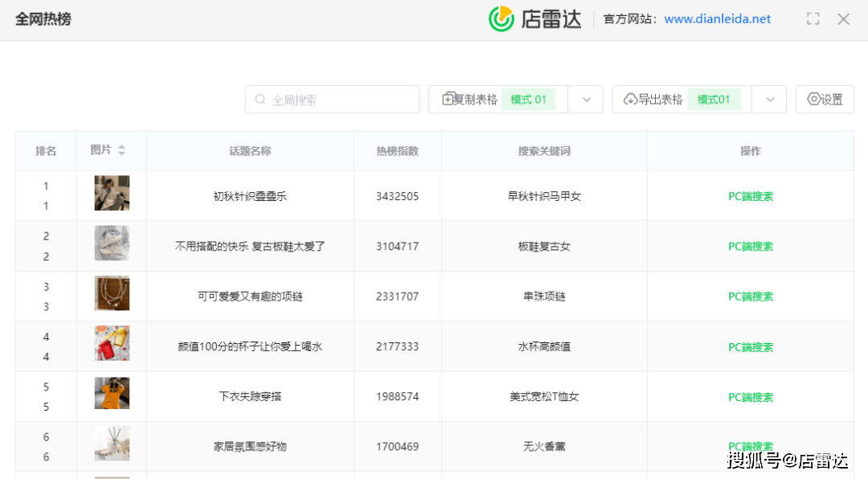Image resolution: width=868 pixels, height=479 pixels.
Task: Click PC端搜索 for 下衣失踪穿搭 row
Action: point(750,397)
